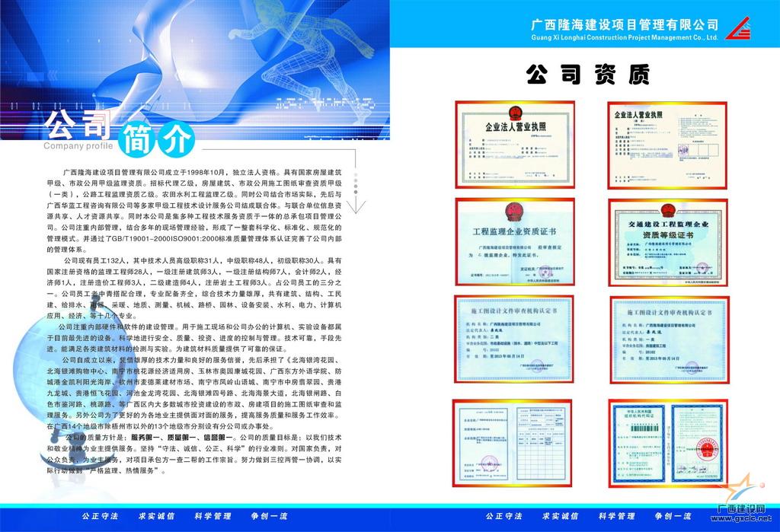
Task: Click 争创一流 in the left page footer
Action: (269, 516)
